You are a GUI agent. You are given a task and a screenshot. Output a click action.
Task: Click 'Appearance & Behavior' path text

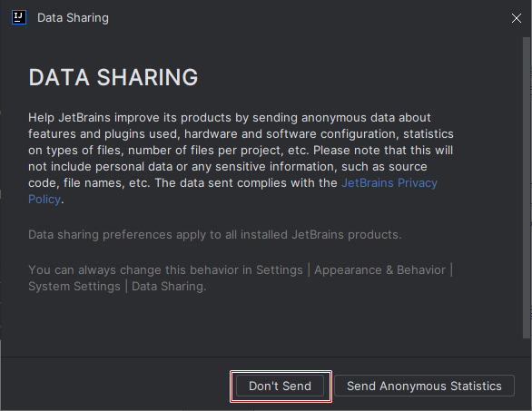[379, 270]
